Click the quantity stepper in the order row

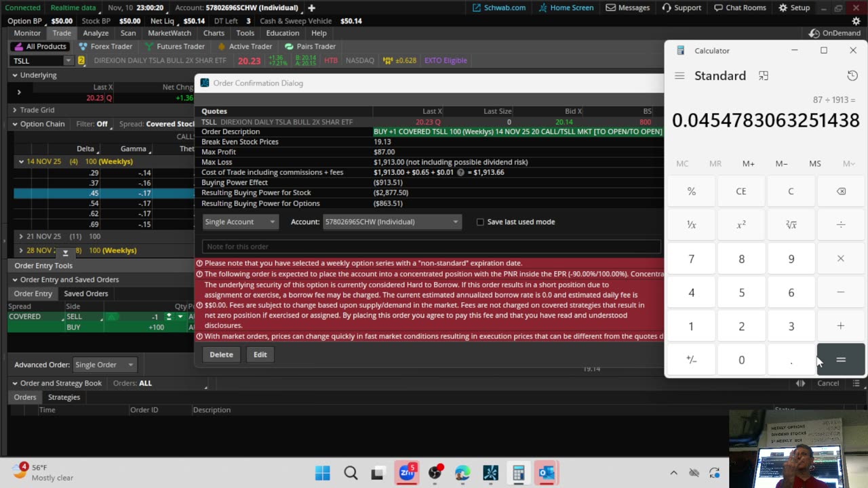coord(169,317)
